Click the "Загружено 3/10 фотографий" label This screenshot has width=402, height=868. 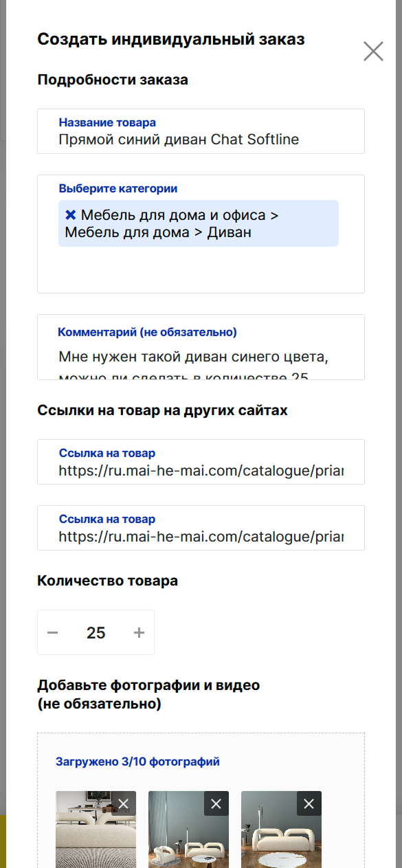138,761
